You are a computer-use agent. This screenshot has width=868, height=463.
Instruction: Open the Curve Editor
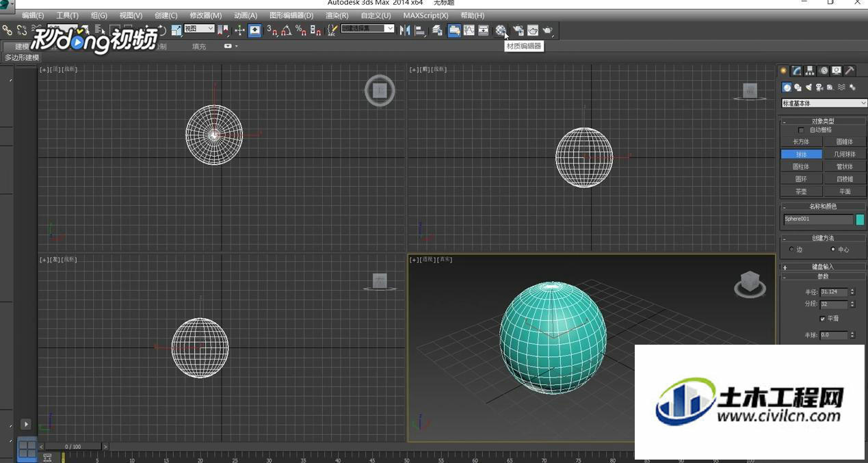pyautogui.click(x=469, y=30)
